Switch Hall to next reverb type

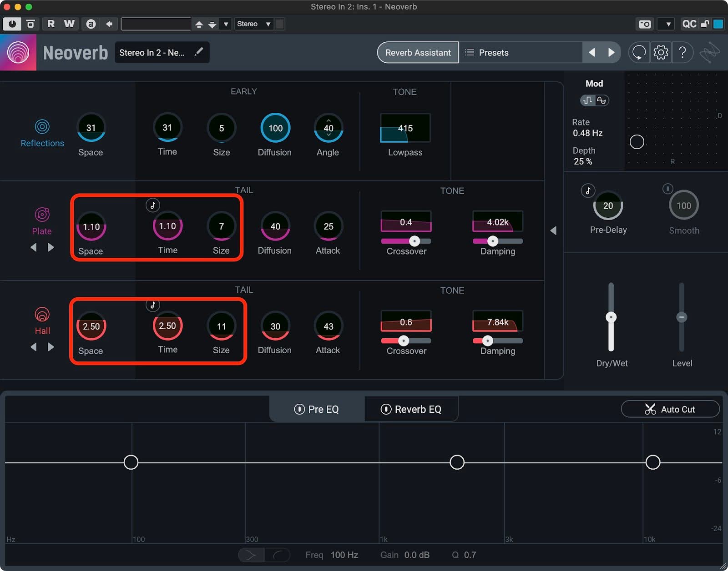click(x=51, y=347)
